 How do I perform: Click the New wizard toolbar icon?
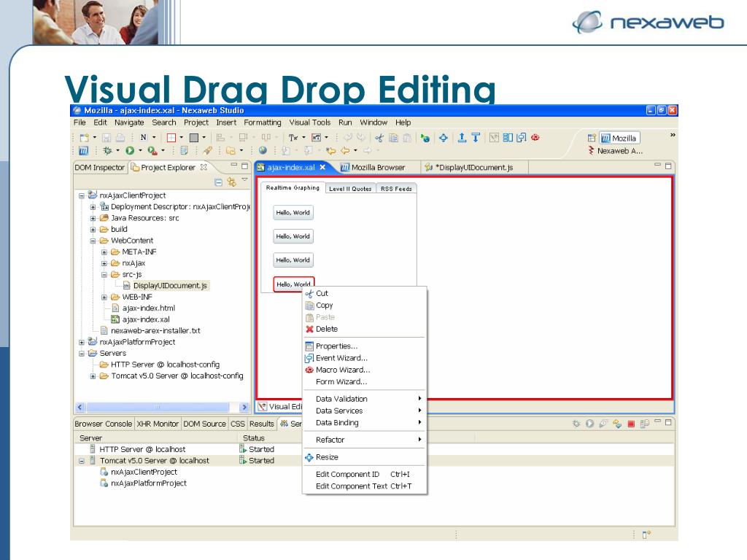click(x=85, y=138)
